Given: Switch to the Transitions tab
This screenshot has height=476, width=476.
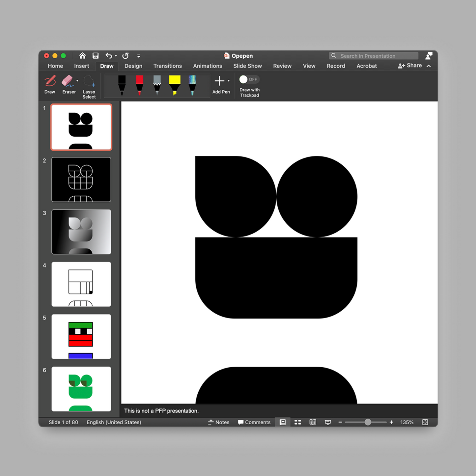Looking at the screenshot, I should (x=168, y=66).
